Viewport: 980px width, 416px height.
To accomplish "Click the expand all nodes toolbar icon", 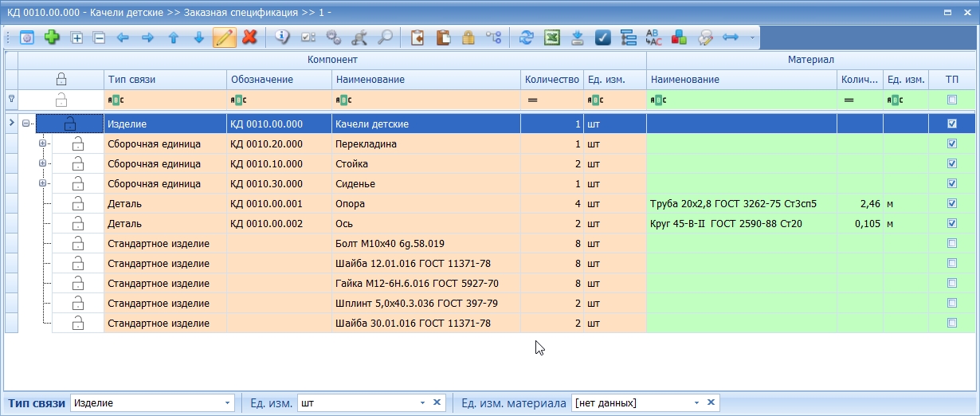I will point(77,37).
